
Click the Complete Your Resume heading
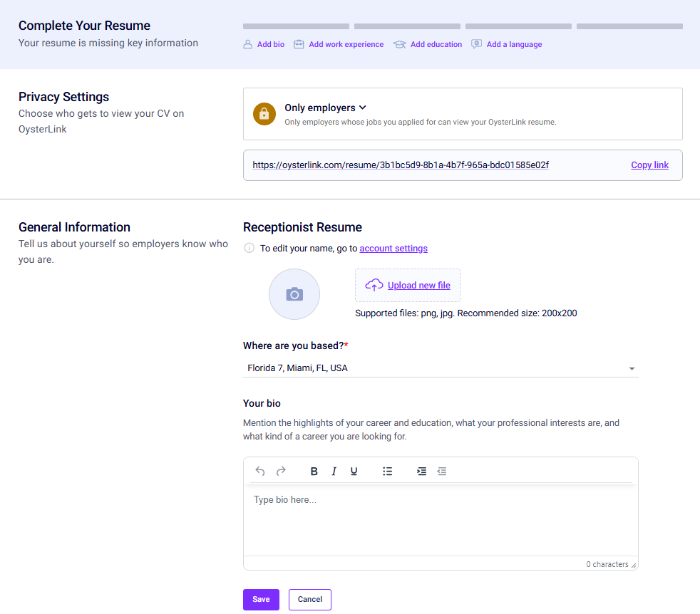coord(84,26)
